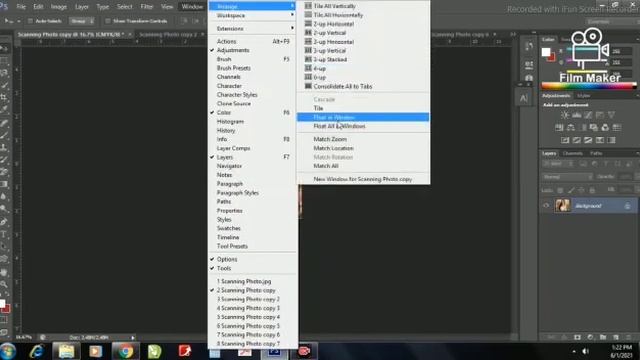Image resolution: width=640 pixels, height=360 pixels.
Task: Open the Arrange submenu entry
Action: (252, 6)
